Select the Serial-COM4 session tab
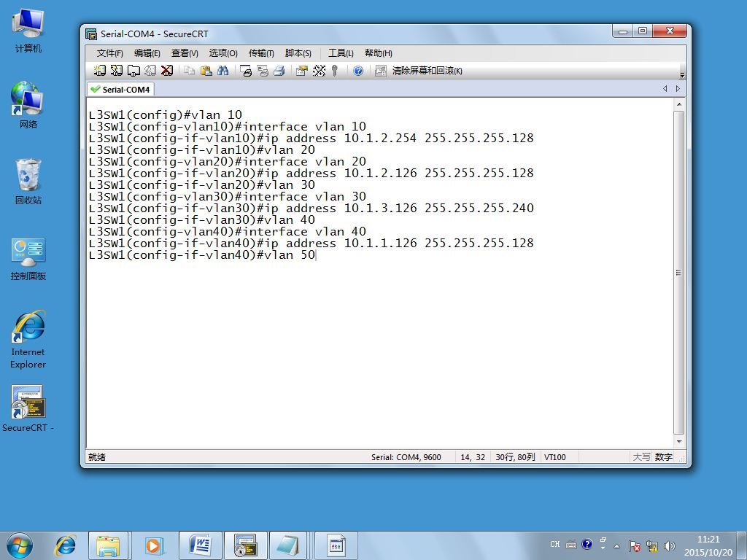 (120, 89)
